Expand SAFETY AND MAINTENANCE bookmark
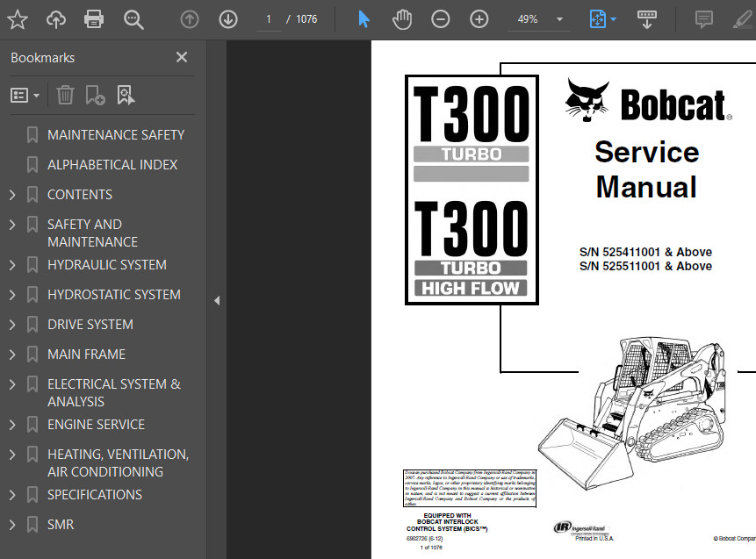 (x=12, y=225)
